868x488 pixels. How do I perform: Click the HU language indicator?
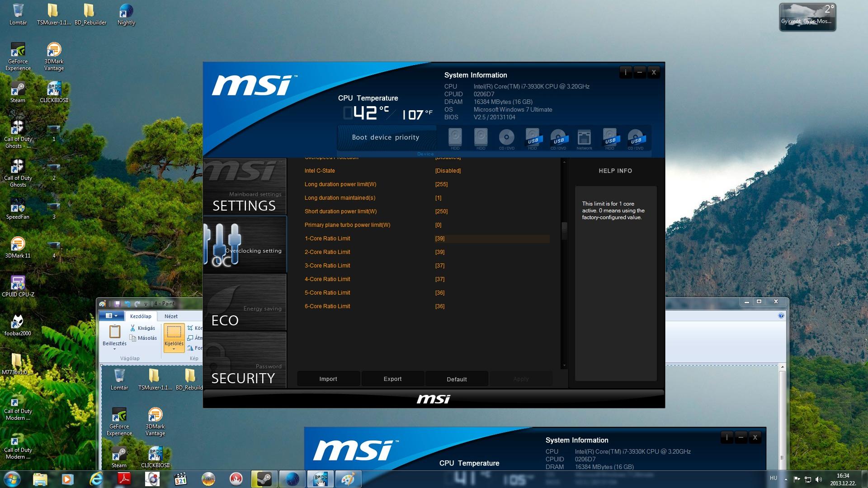[x=774, y=478]
